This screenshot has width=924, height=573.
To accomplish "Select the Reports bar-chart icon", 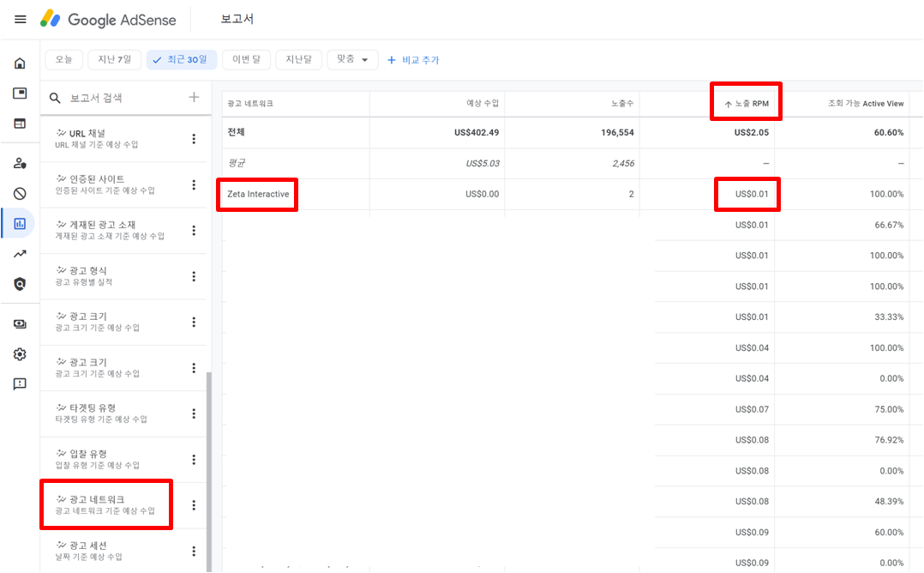I will (20, 223).
